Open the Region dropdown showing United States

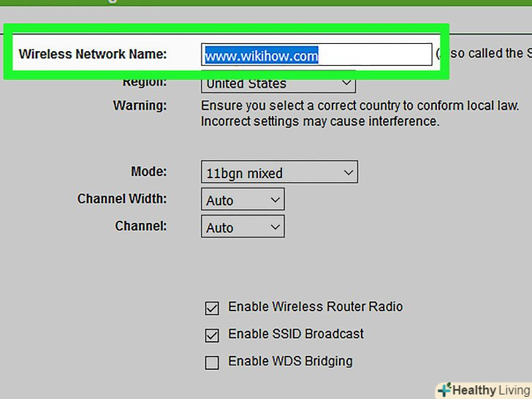tap(278, 83)
